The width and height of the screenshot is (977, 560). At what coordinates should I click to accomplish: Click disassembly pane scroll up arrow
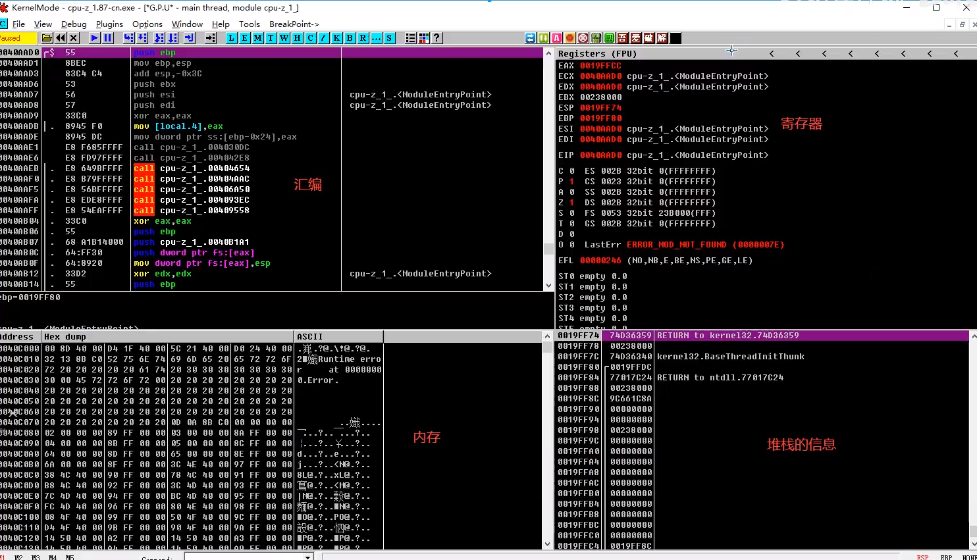point(548,53)
